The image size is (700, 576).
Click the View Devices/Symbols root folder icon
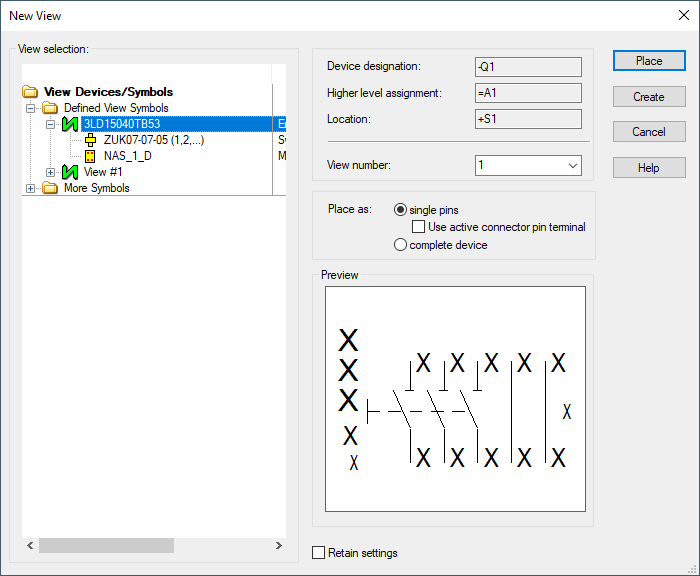pos(30,92)
